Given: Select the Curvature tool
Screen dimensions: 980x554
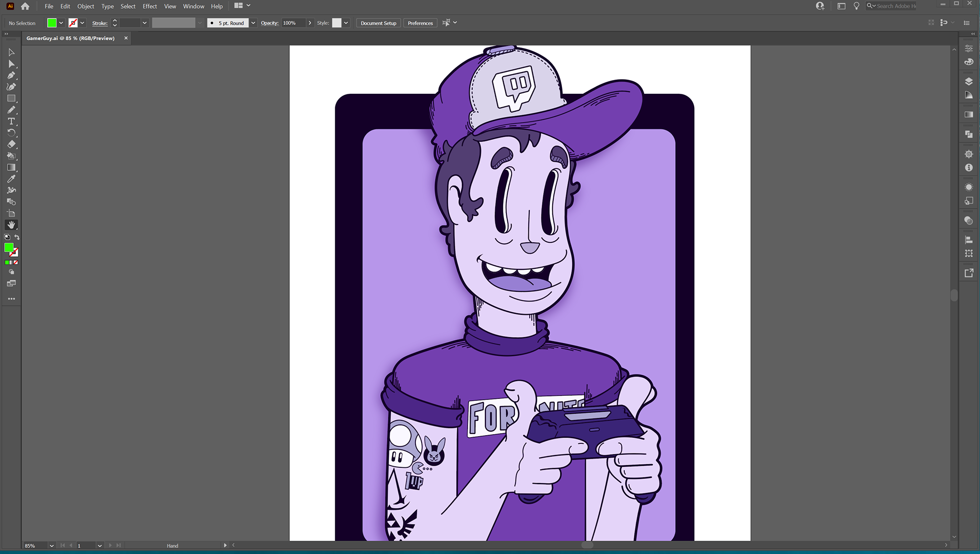Looking at the screenshot, I should pos(11,87).
